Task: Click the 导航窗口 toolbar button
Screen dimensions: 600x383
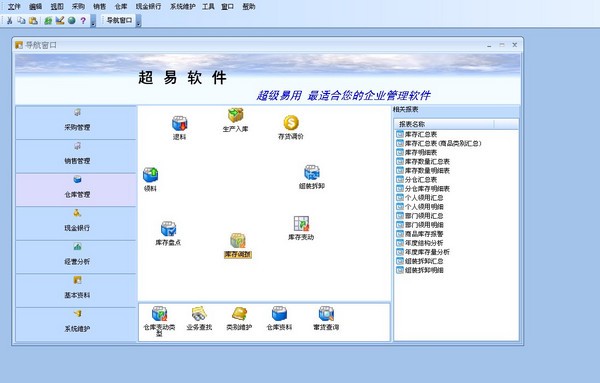Action: pos(119,20)
